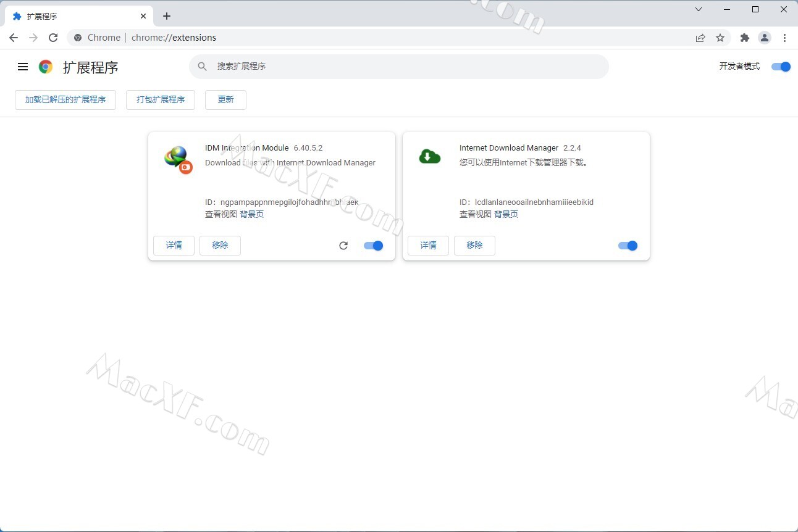The image size is (798, 532).
Task: Open 背景页 link of IDM Integration Module
Action: [251, 214]
